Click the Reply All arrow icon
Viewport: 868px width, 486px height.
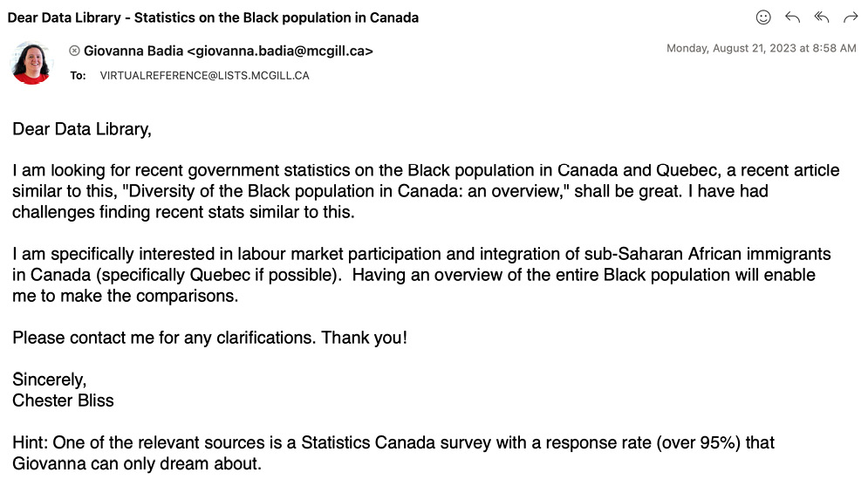click(821, 17)
